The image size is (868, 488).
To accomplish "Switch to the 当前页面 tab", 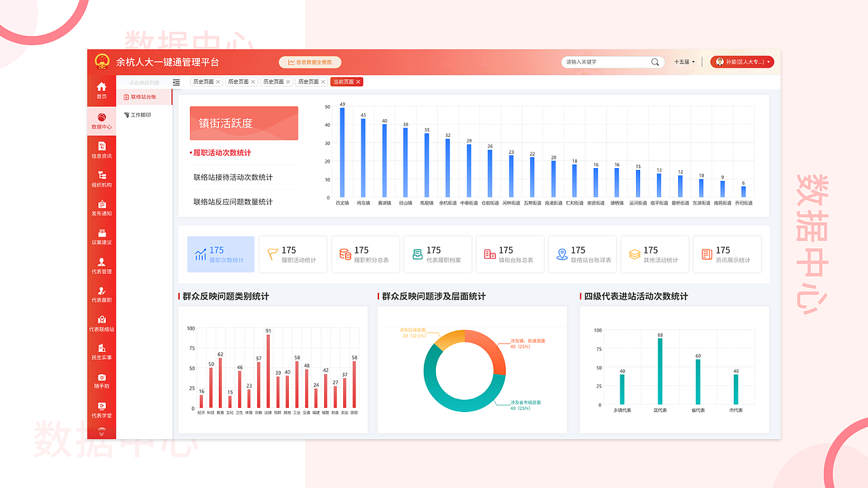I will pyautogui.click(x=343, y=82).
